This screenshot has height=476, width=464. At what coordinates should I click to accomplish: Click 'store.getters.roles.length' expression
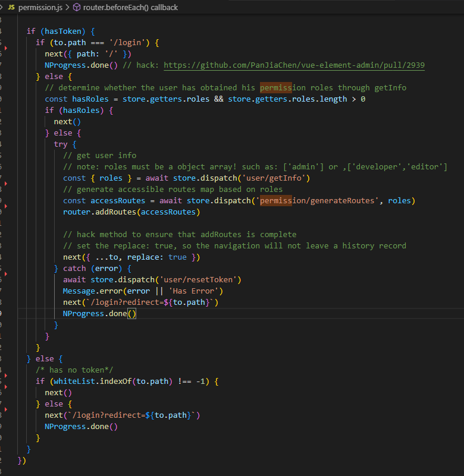pyautogui.click(x=287, y=99)
